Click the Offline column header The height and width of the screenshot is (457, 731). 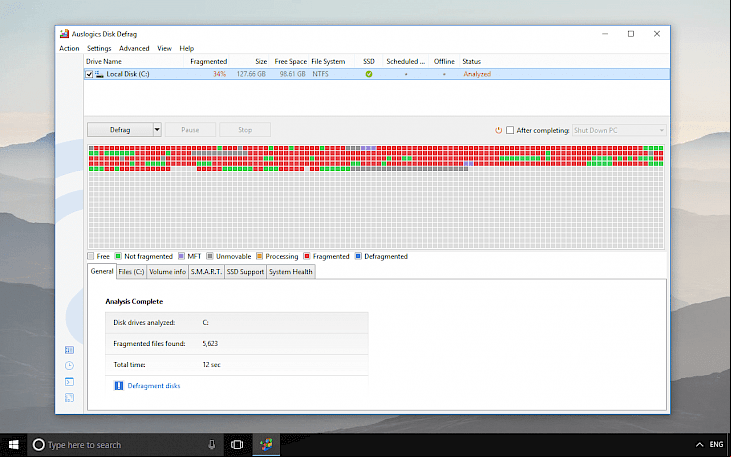point(444,62)
